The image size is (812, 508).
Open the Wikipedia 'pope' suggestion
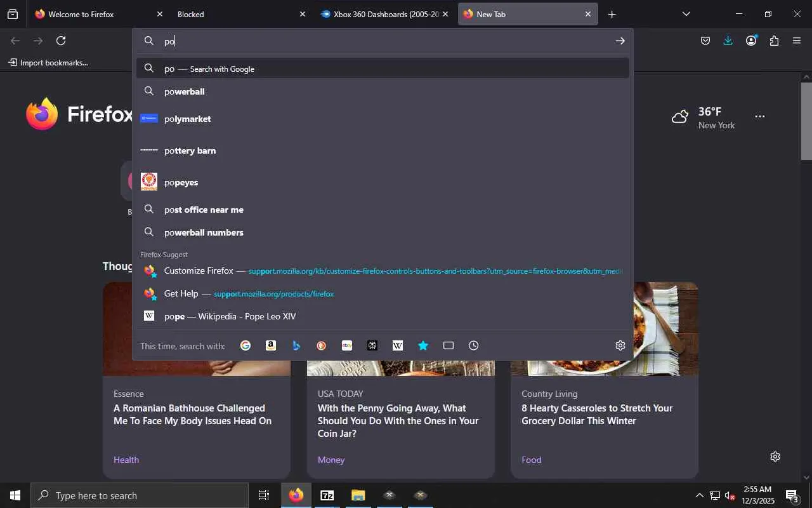coord(383,316)
